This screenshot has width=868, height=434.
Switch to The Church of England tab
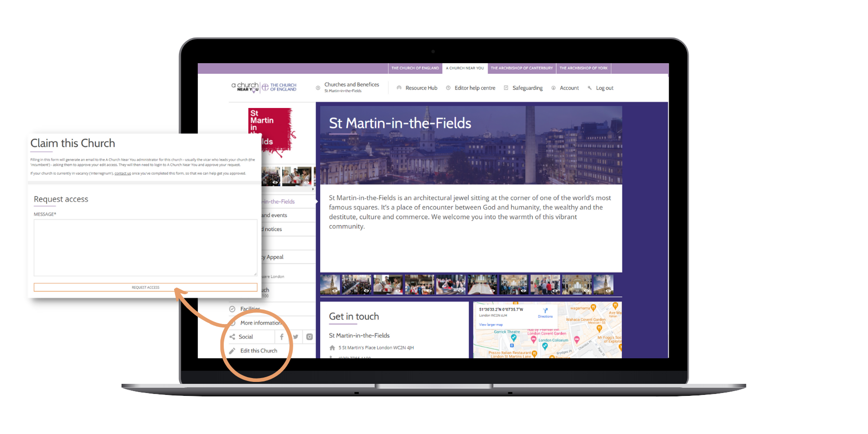[x=415, y=68]
